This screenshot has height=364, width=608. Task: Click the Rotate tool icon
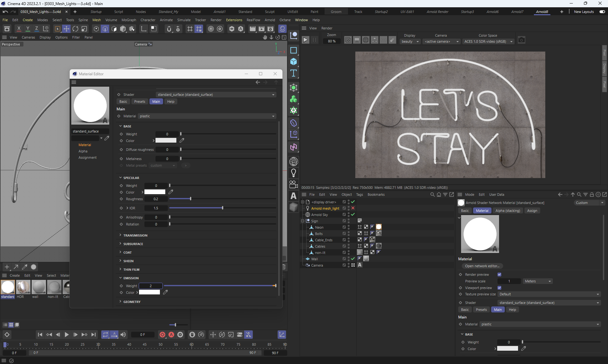[75, 29]
